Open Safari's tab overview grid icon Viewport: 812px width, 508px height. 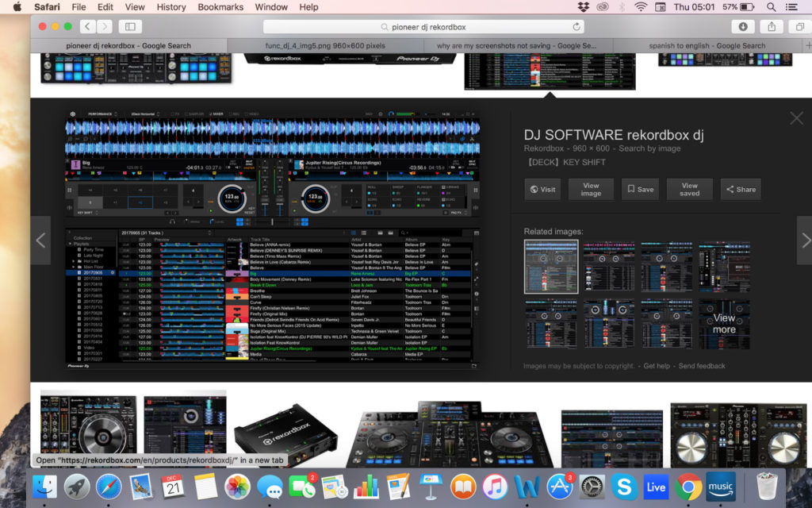(x=802, y=25)
